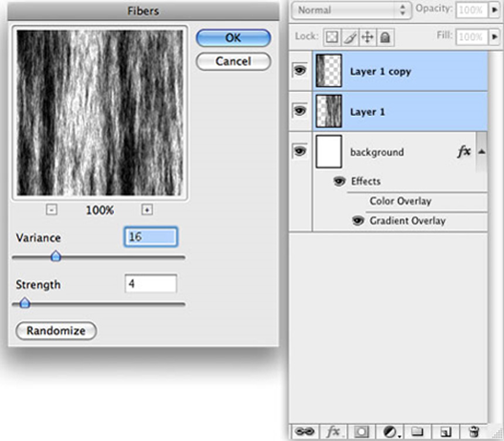Viewport: 504px width, 441px height.
Task: Click the Variance slider handle
Action: click(56, 256)
